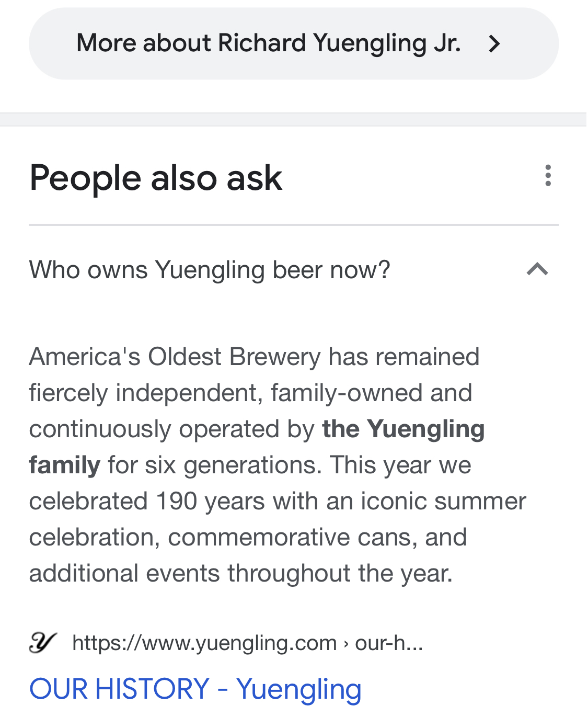Tap the answer snippet paragraph about America's Oldest Brewery
The width and height of the screenshot is (588, 728).
tap(278, 465)
